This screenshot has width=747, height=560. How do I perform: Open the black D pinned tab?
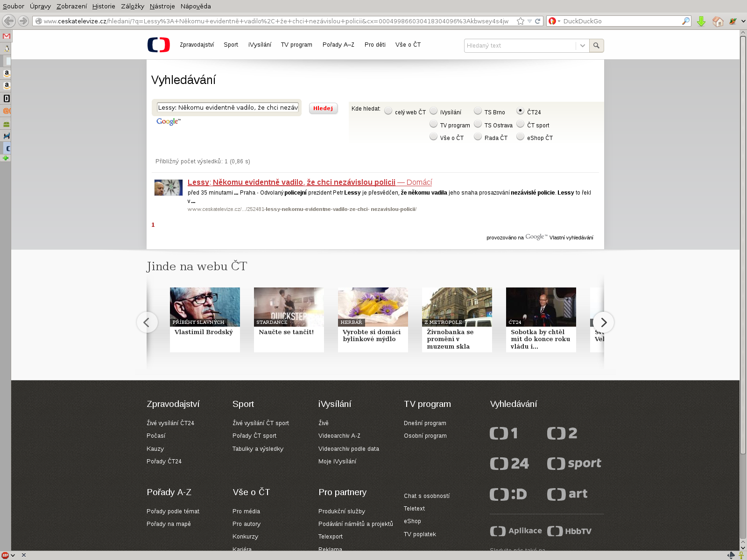[x=7, y=98]
